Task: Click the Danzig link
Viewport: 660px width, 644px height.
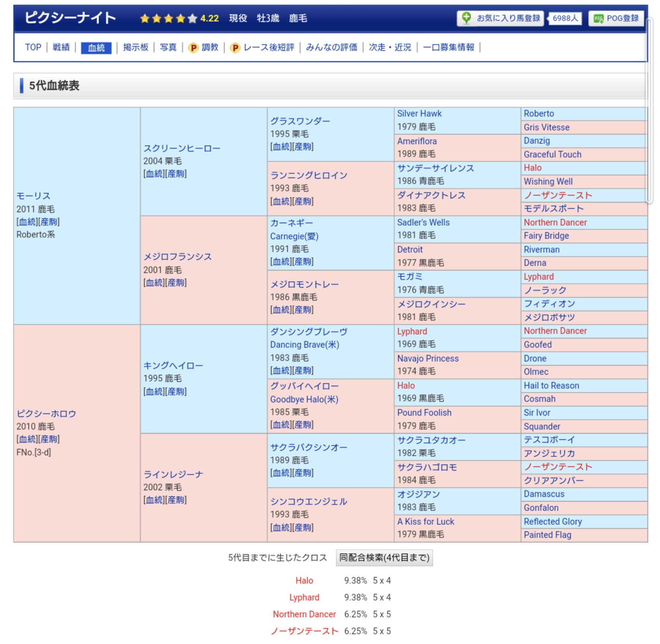Action: [537, 140]
